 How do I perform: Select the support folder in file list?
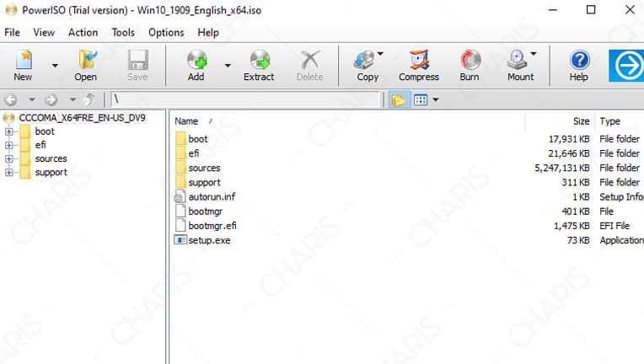pyautogui.click(x=204, y=183)
